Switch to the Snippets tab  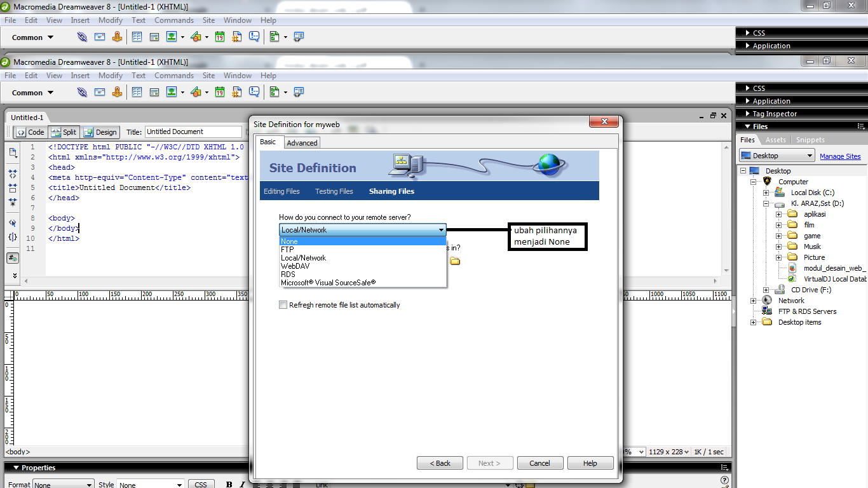click(810, 140)
